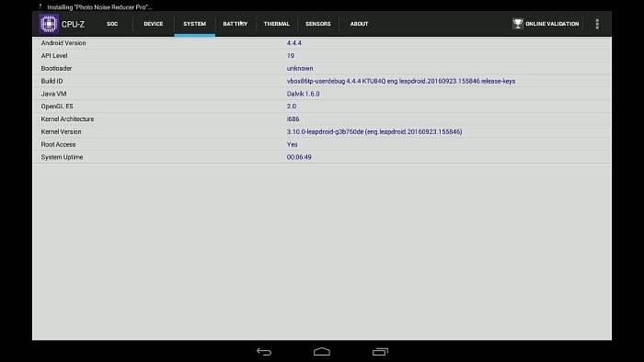Click the API level value 19

click(291, 55)
